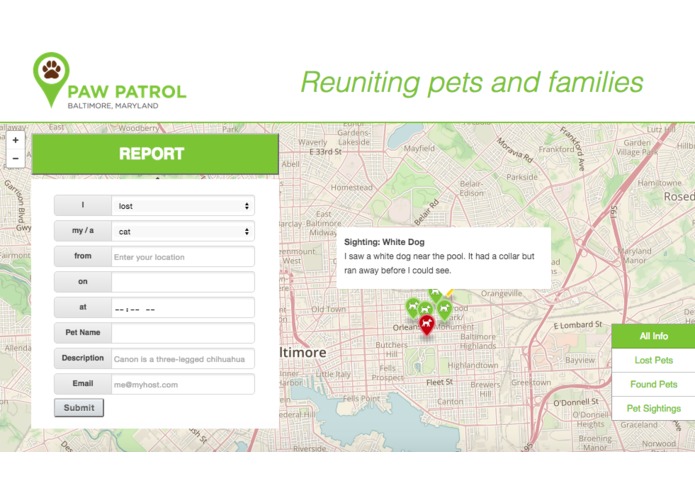Click the 'Parkside' map label
695x494 pixels.
pos(522,177)
